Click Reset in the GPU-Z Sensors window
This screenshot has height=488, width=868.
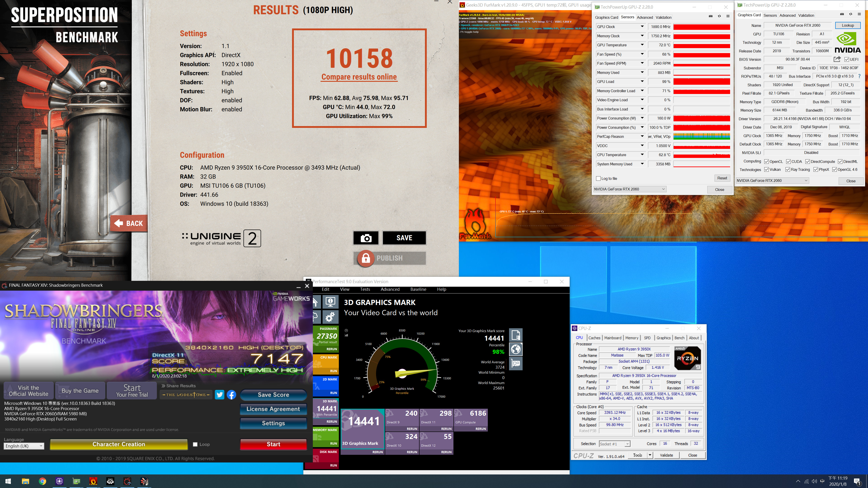(722, 178)
